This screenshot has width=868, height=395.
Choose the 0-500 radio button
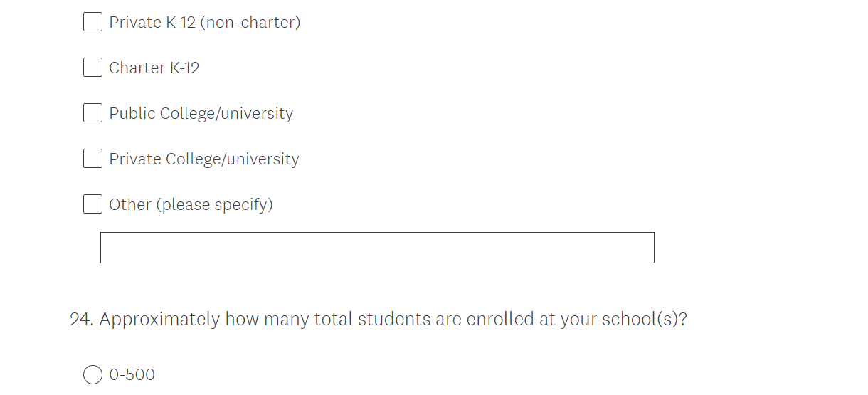92,374
